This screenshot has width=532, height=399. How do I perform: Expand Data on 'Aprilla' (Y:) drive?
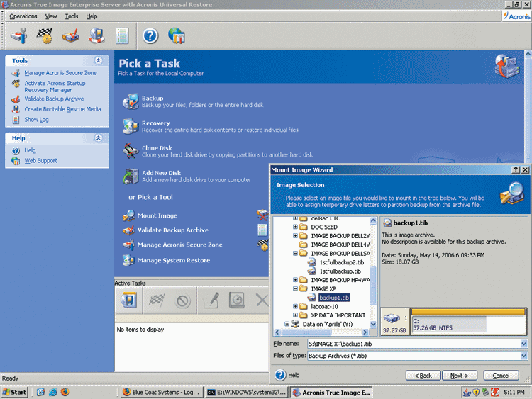(x=287, y=324)
